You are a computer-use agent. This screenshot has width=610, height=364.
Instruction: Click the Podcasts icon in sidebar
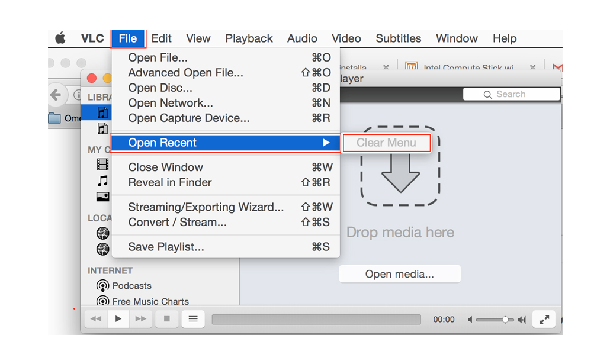102,286
